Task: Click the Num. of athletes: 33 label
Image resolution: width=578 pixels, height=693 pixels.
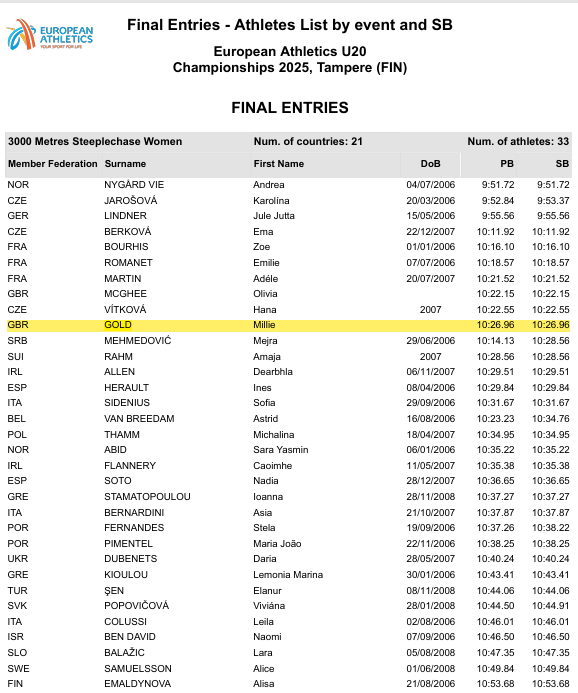Action: point(518,141)
